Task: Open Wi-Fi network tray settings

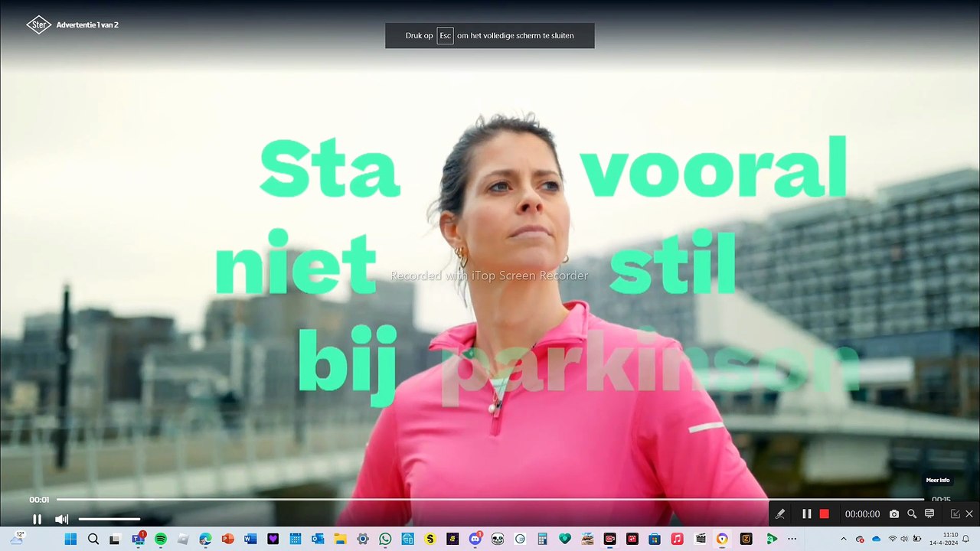Action: point(892,539)
